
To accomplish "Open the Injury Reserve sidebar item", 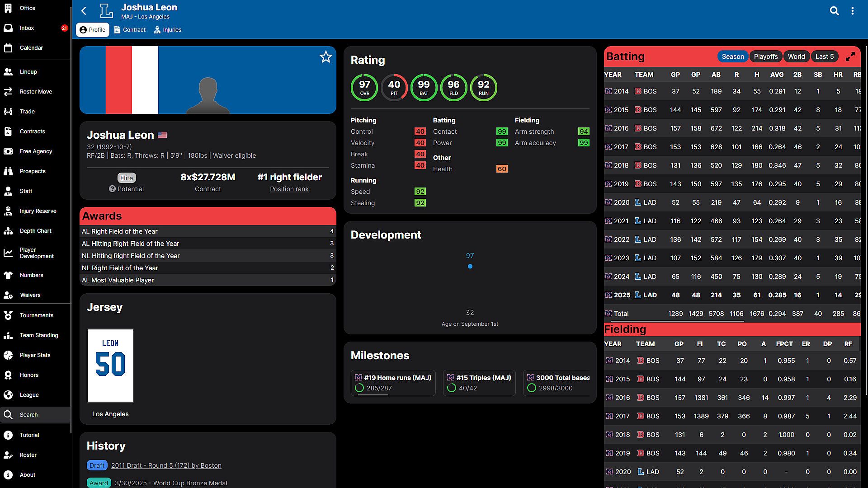I will pos(38,211).
